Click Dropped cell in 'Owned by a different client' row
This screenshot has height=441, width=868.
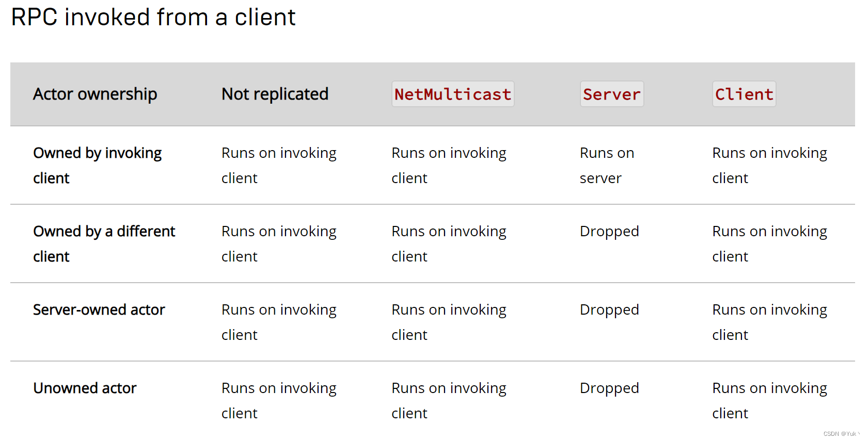point(609,232)
